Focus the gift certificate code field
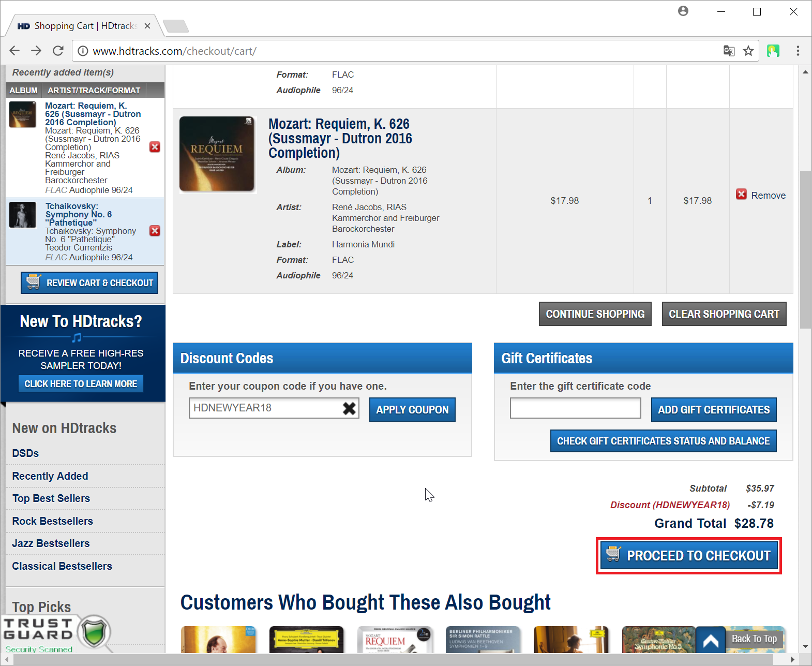The width and height of the screenshot is (812, 666). [x=576, y=408]
